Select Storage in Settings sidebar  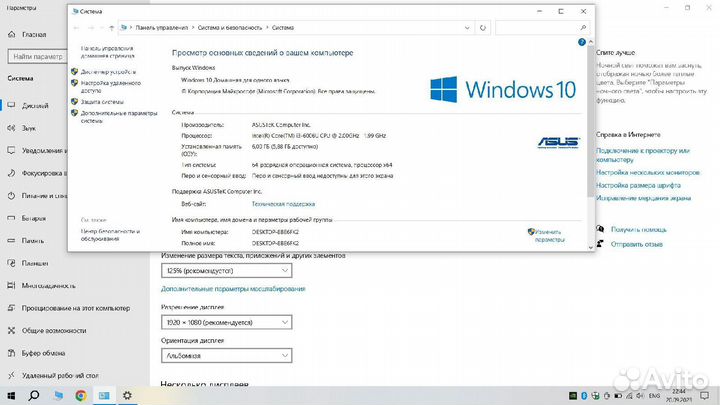[34, 241]
